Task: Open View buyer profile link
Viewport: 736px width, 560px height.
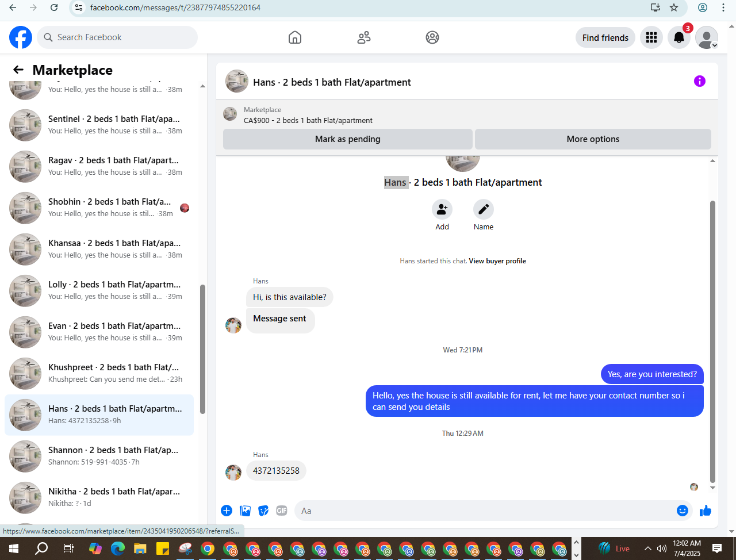Action: point(497,261)
